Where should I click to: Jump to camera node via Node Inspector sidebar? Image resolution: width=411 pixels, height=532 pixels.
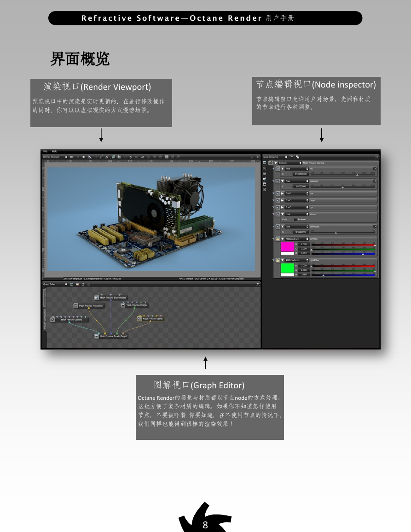pyautogui.click(x=265, y=168)
